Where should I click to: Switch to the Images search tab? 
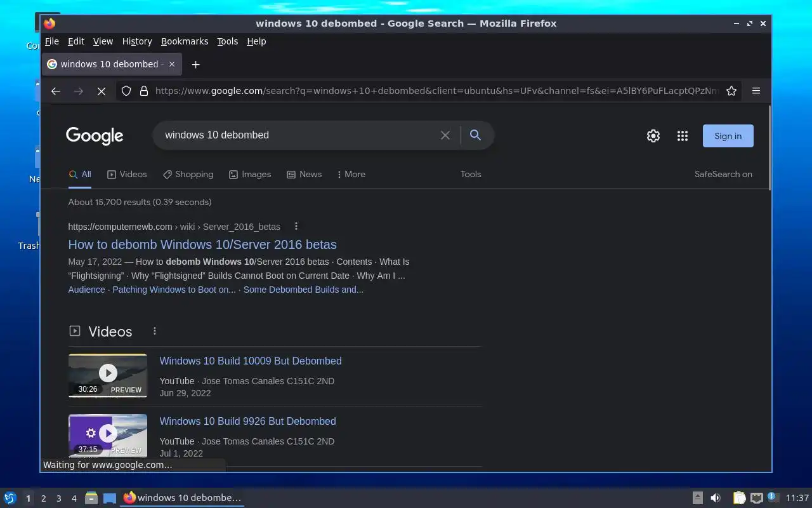250,174
